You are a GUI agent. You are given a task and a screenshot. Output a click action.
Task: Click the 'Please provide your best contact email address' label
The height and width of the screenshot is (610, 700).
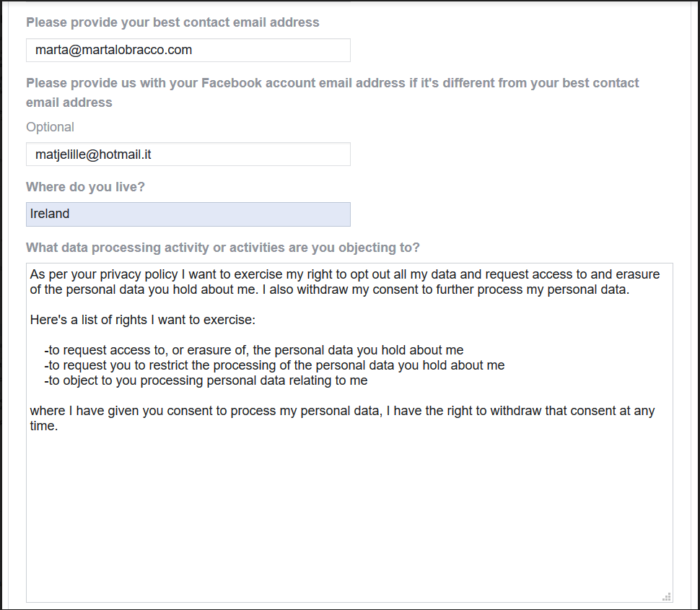(x=172, y=22)
